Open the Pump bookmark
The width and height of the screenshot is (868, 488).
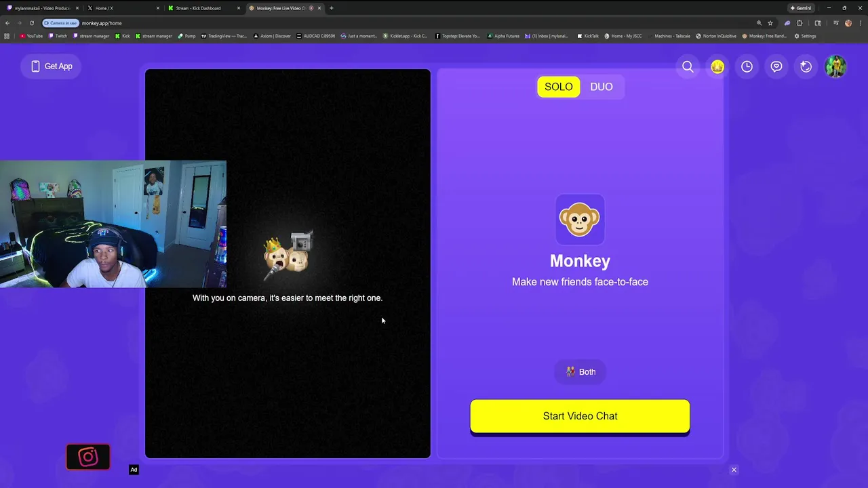click(186, 36)
